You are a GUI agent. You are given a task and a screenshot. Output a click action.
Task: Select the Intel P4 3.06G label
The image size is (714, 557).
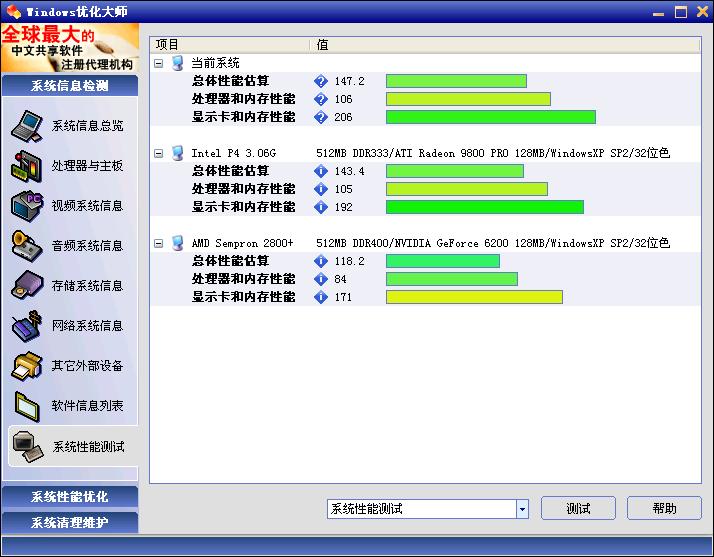click(234, 153)
